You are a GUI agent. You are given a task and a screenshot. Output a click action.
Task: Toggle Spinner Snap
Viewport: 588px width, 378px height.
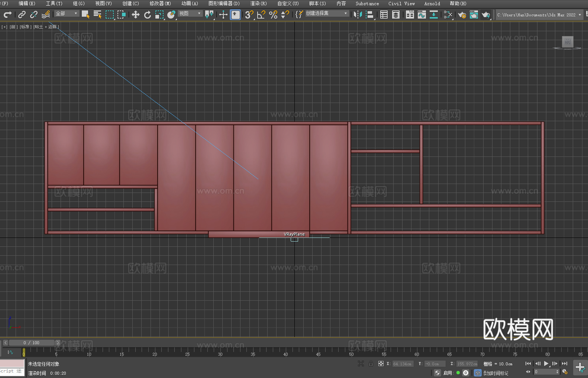285,14
